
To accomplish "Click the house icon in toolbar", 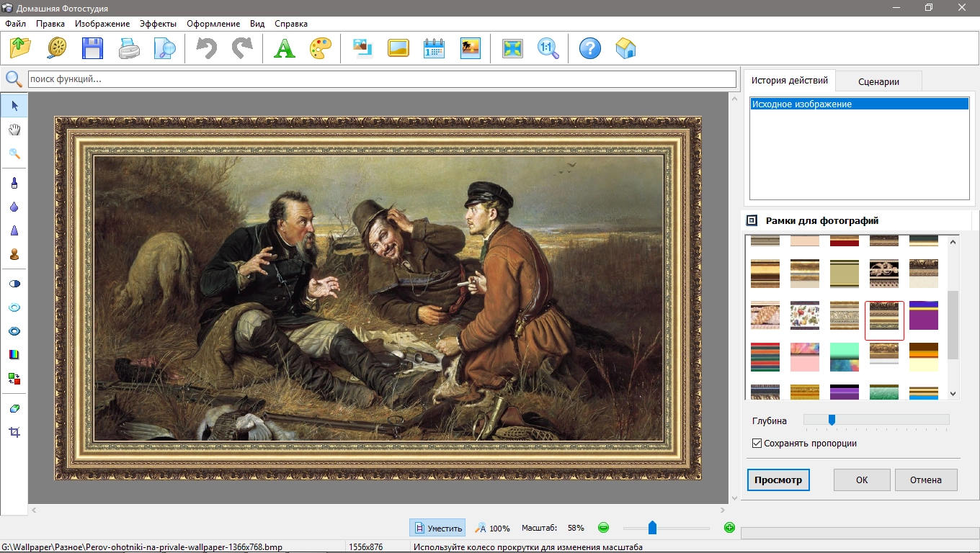I will pyautogui.click(x=626, y=48).
